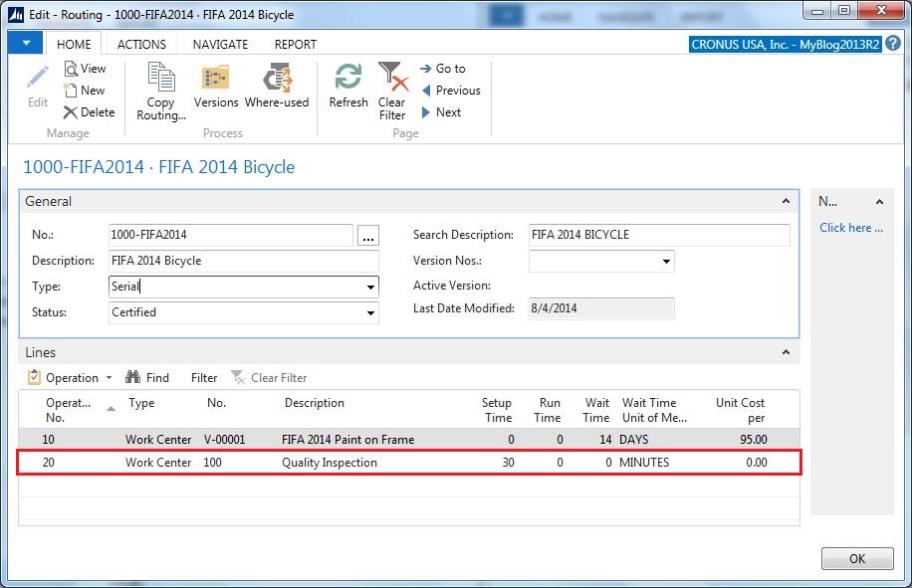The image size is (912, 588).
Task: Click the page title 1000-FIFA2014 heading
Action: pos(158,167)
